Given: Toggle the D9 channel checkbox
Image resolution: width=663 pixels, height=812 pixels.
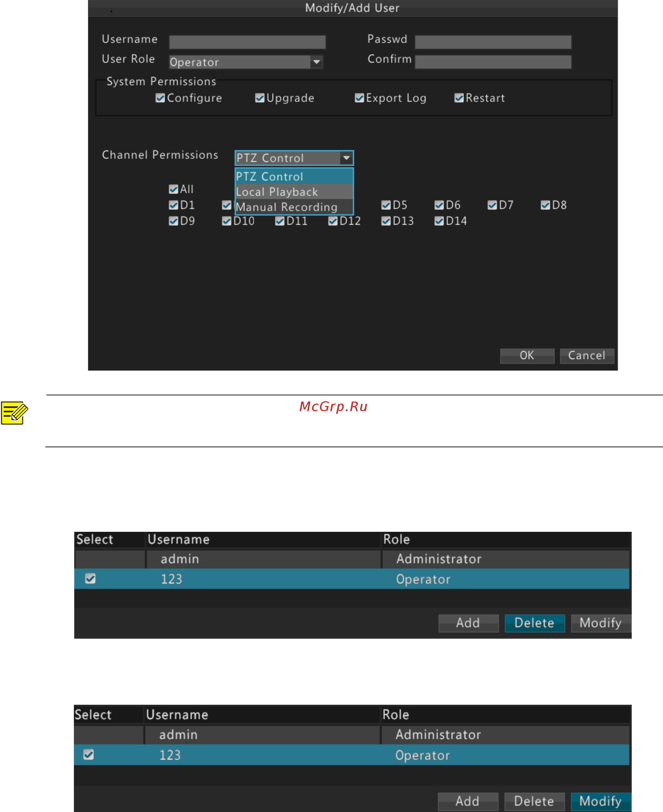Looking at the screenshot, I should click(173, 221).
